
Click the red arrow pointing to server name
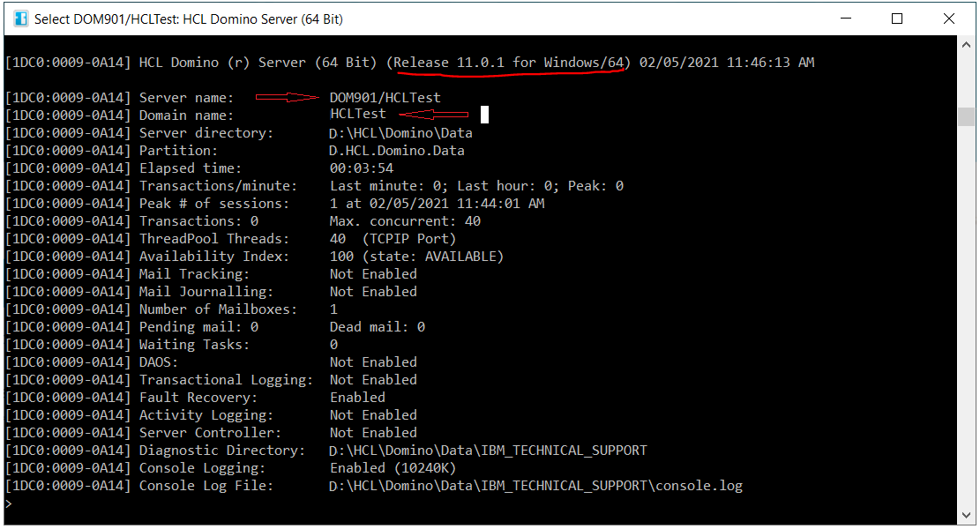tap(287, 97)
